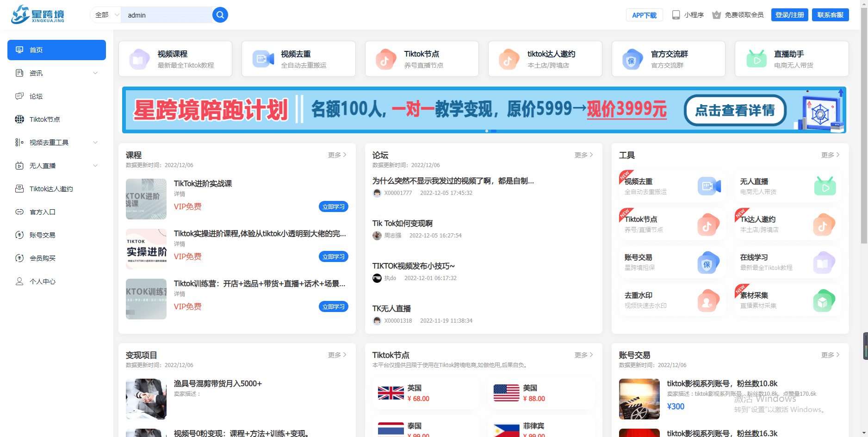The width and height of the screenshot is (868, 437).
Task: Click the 无人直播 TV icon in the 工具 panel
Action: tap(825, 186)
